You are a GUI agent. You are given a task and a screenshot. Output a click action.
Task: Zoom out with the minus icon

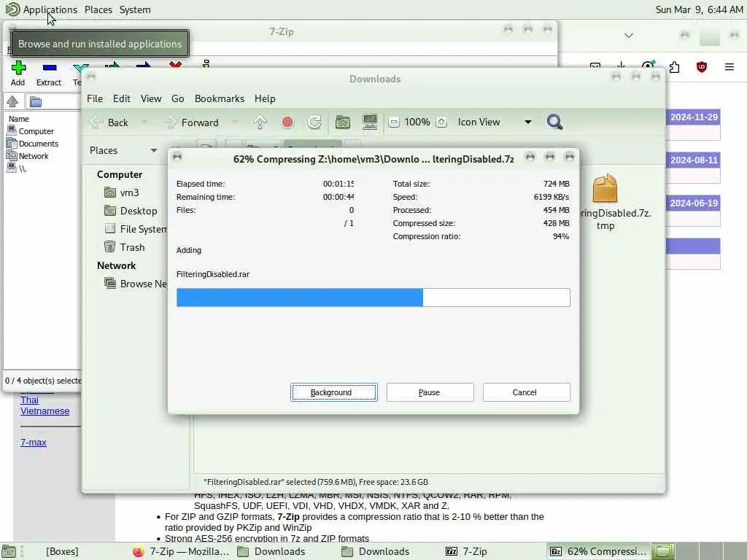(x=393, y=122)
